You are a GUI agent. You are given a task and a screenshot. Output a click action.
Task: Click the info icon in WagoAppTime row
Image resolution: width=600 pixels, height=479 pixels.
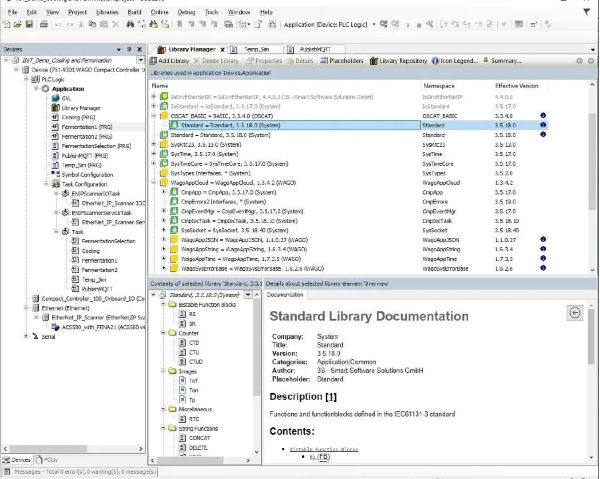(543, 259)
